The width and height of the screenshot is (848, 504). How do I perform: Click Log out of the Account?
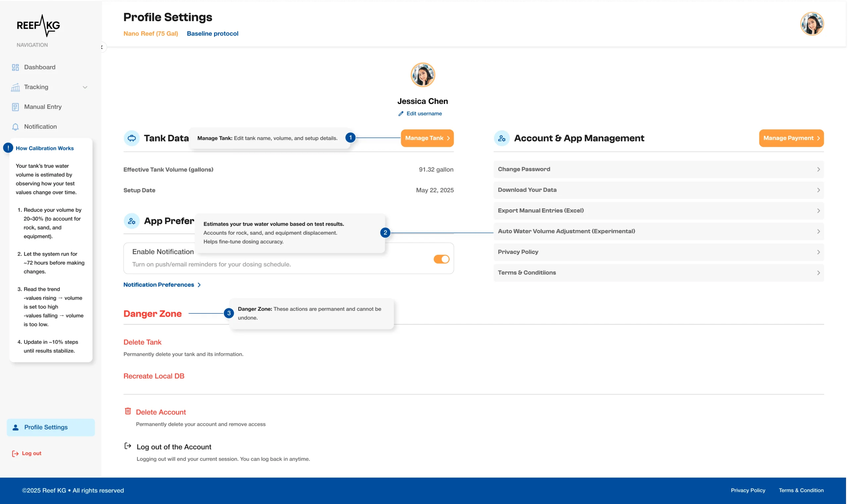pyautogui.click(x=174, y=447)
